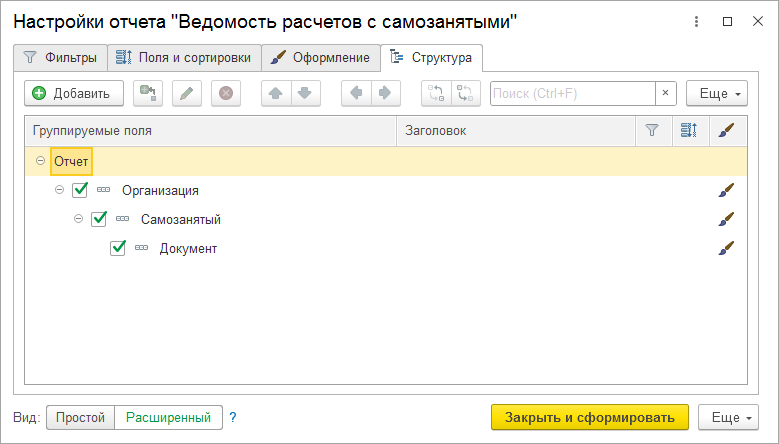Click the right arrow toolbar icon
Viewport: 779px width, 444px height.
click(x=384, y=93)
